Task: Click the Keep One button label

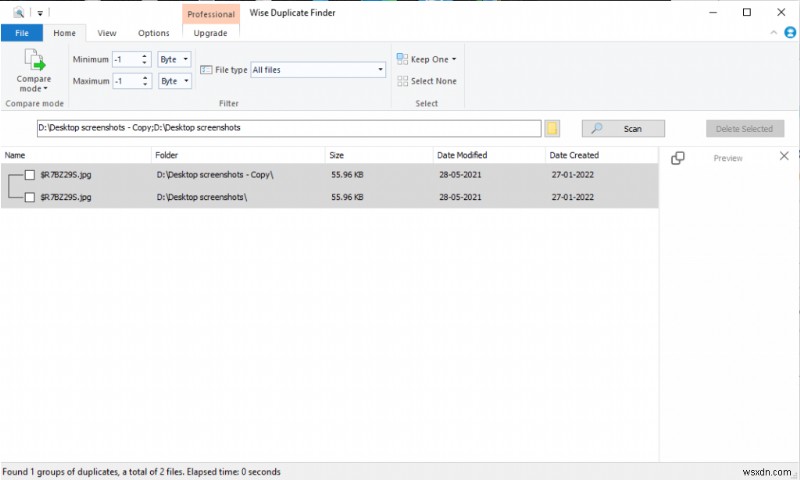Action: 430,59
